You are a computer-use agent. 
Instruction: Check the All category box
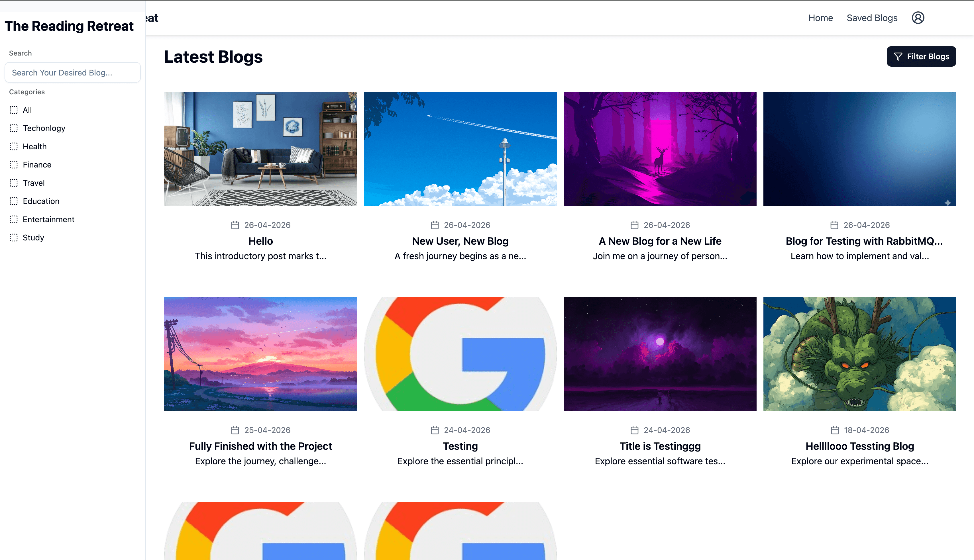(14, 110)
